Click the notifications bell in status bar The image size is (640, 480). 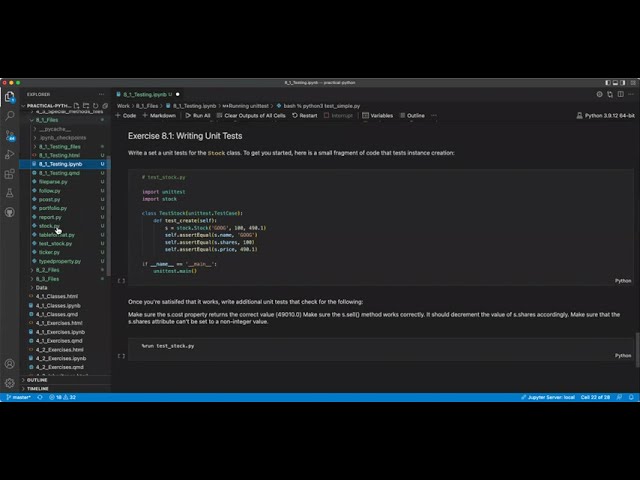click(x=631, y=397)
